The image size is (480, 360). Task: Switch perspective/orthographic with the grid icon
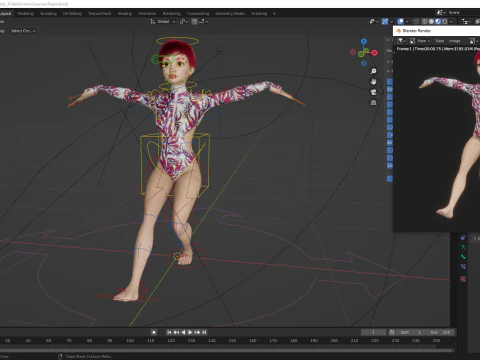click(x=373, y=103)
